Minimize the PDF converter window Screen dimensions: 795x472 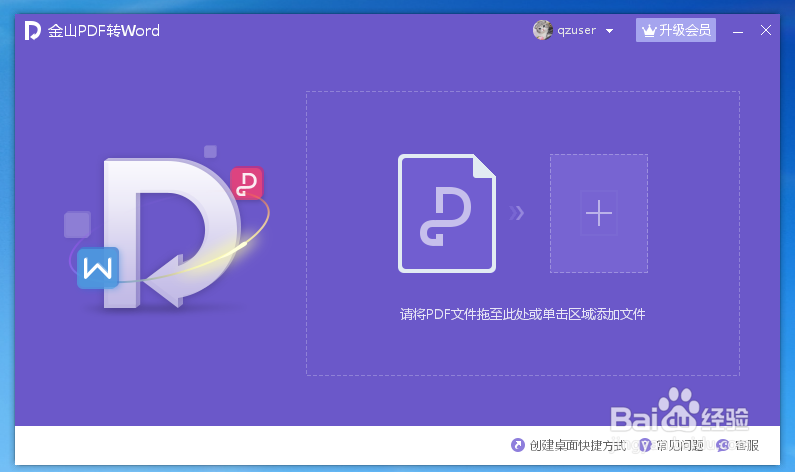[738, 31]
